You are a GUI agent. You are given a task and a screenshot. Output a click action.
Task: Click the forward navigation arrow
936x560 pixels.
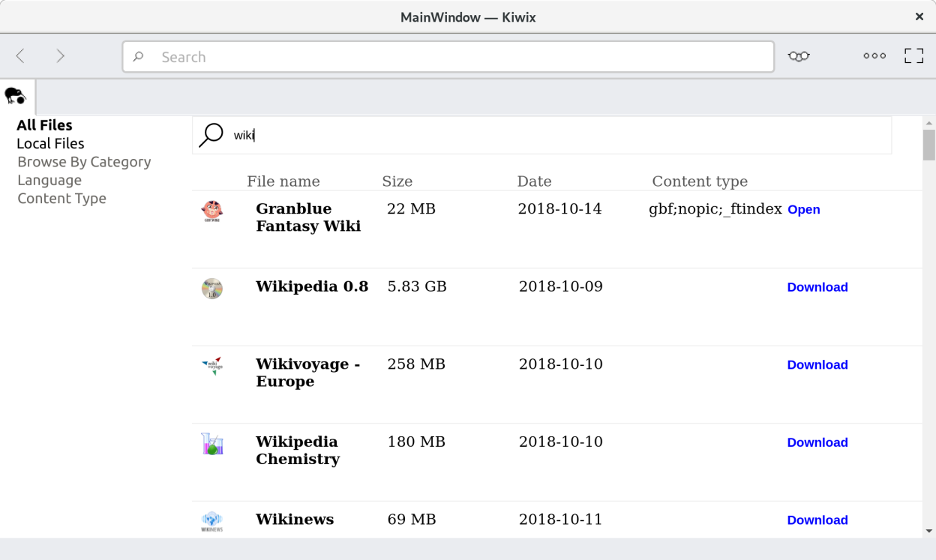(61, 56)
